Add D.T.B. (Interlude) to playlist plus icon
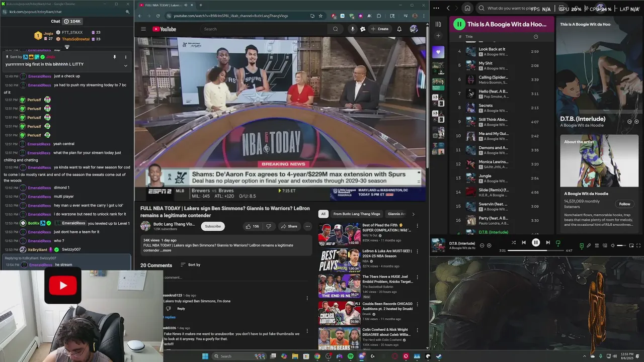The image size is (644, 362). tap(489, 245)
